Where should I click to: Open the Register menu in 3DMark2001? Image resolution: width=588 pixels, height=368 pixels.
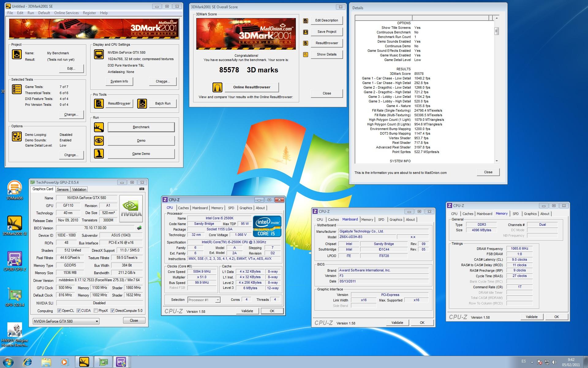pyautogui.click(x=89, y=13)
